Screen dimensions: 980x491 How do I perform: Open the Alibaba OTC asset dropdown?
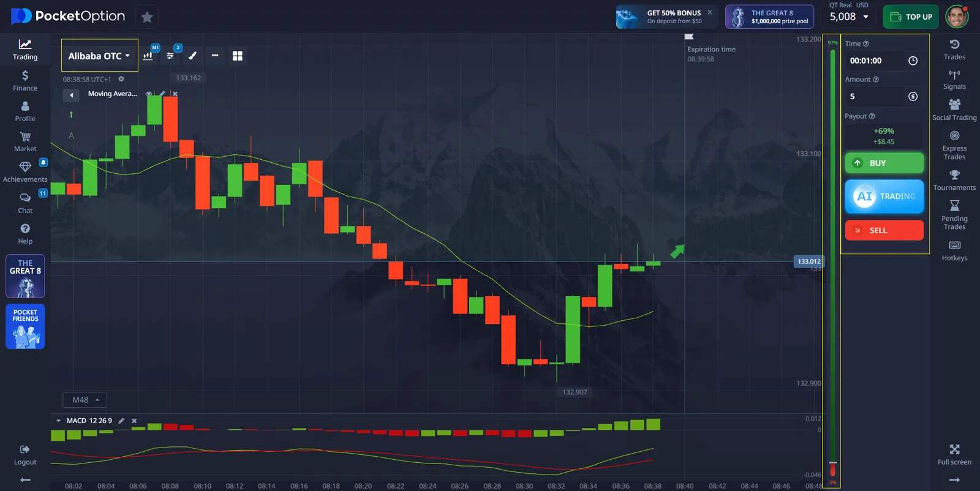[99, 56]
